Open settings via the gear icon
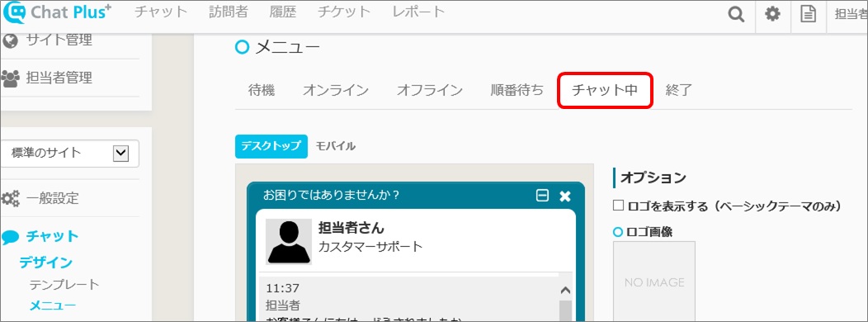Viewport: 868px width, 322px height. 772,14
